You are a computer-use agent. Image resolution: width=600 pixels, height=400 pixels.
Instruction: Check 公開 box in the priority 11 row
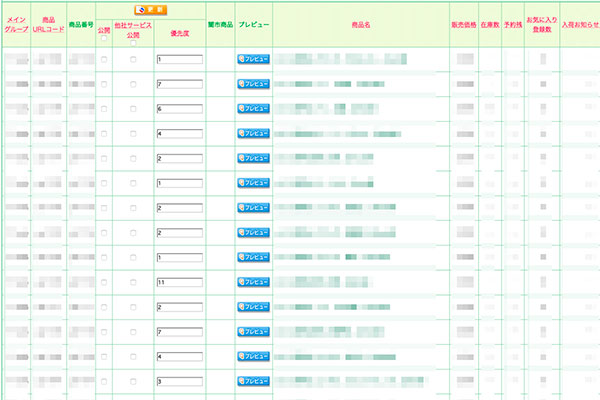104,282
